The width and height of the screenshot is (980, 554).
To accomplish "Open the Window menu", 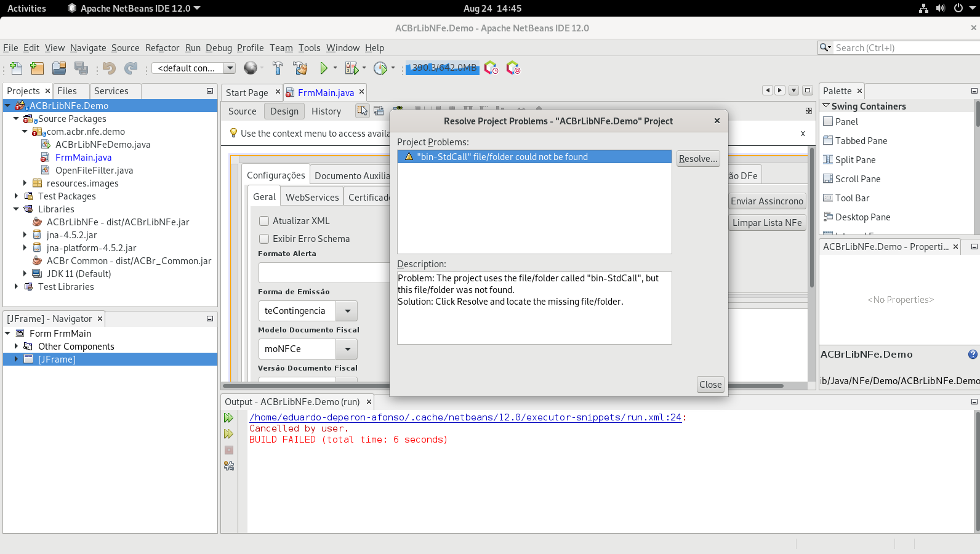I will [x=343, y=48].
